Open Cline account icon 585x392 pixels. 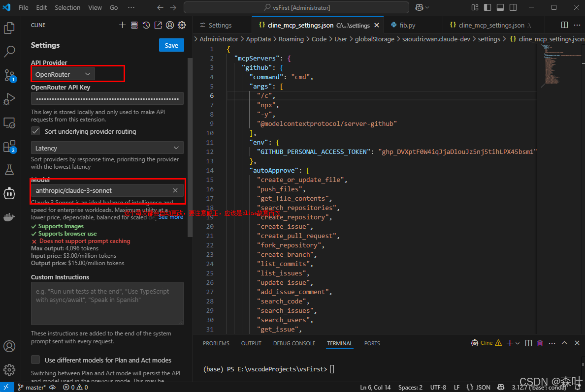click(x=170, y=25)
